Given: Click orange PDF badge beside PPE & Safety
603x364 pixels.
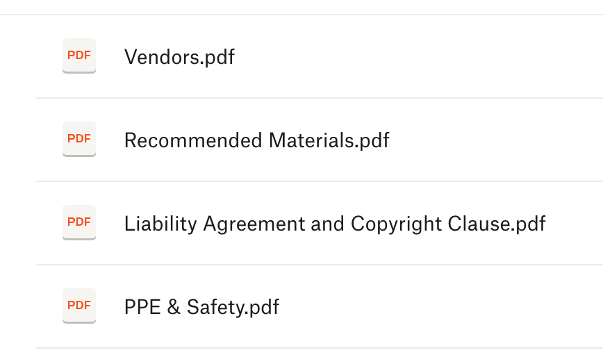Looking at the screenshot, I should pos(79,306).
